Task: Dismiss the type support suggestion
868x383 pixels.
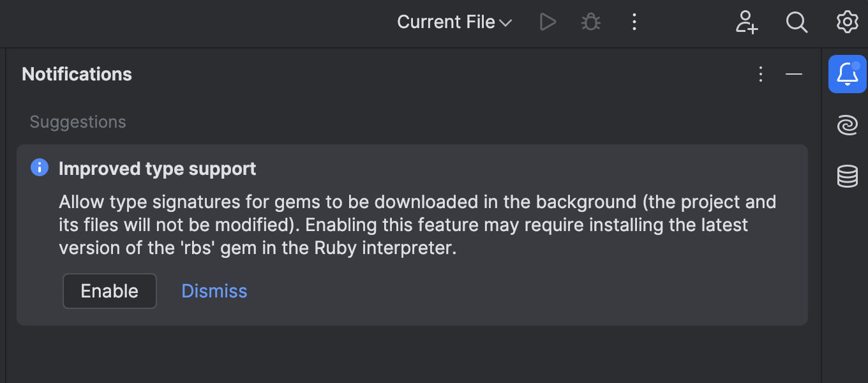Action: tap(214, 291)
